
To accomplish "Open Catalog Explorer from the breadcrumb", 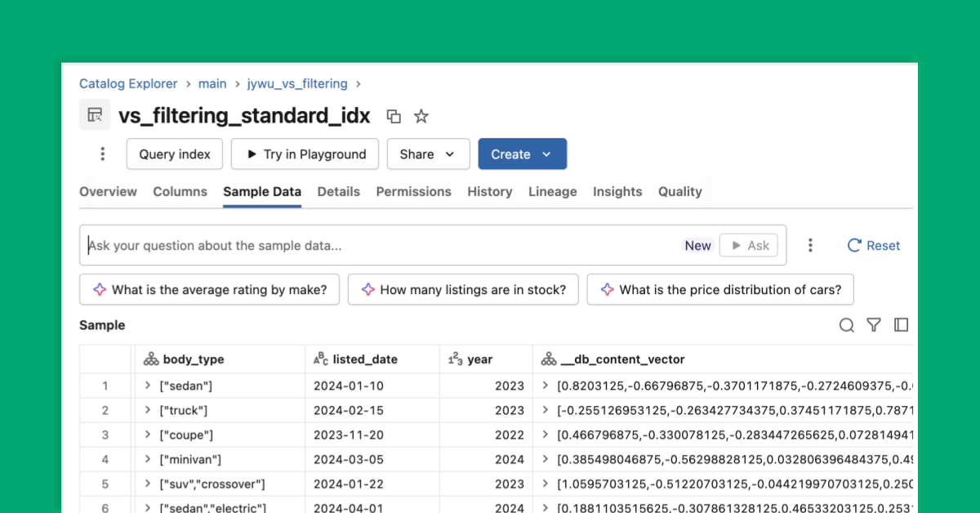I will coord(127,83).
